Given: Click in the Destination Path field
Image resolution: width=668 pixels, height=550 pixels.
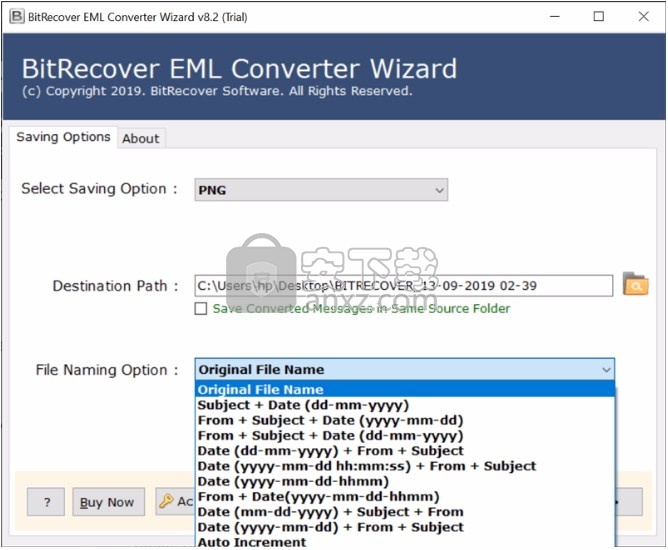Looking at the screenshot, I should 403,285.
